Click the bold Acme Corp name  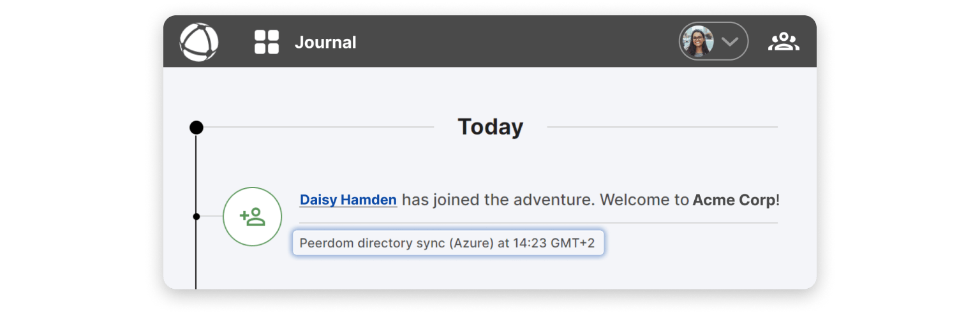point(734,200)
